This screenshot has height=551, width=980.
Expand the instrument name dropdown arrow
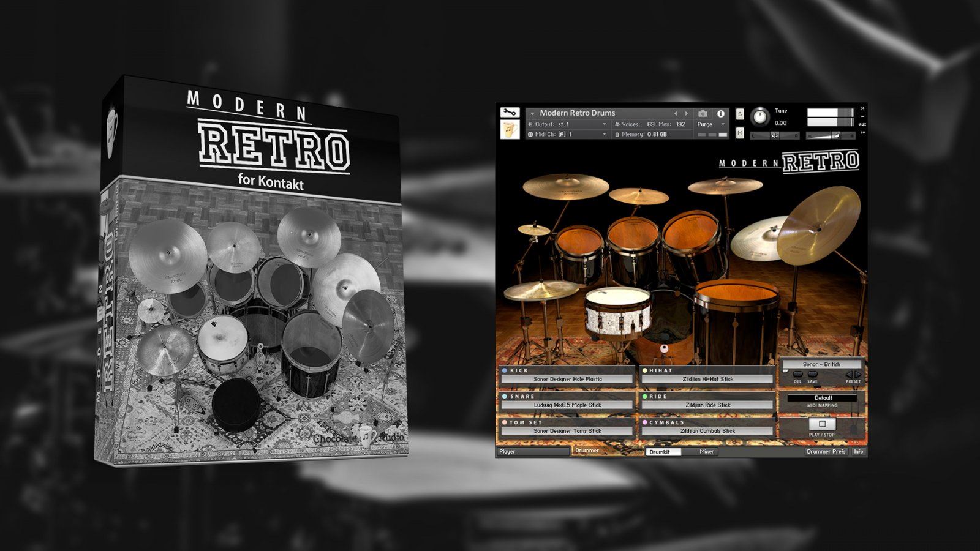coord(532,113)
